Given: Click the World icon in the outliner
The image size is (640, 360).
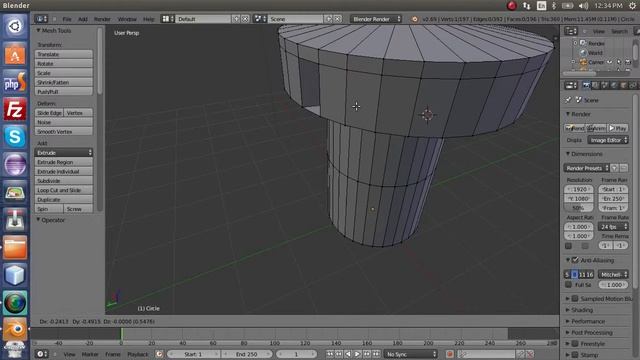Looking at the screenshot, I should 583,53.
